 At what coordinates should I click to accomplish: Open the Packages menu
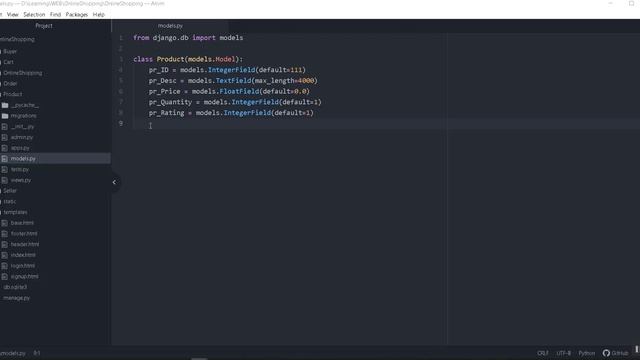coord(77,15)
